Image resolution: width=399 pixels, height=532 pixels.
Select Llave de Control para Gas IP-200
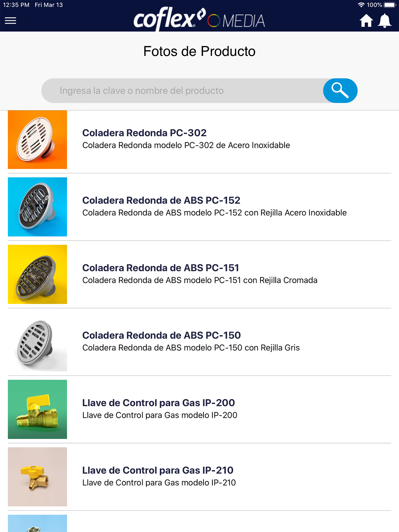pos(159,403)
